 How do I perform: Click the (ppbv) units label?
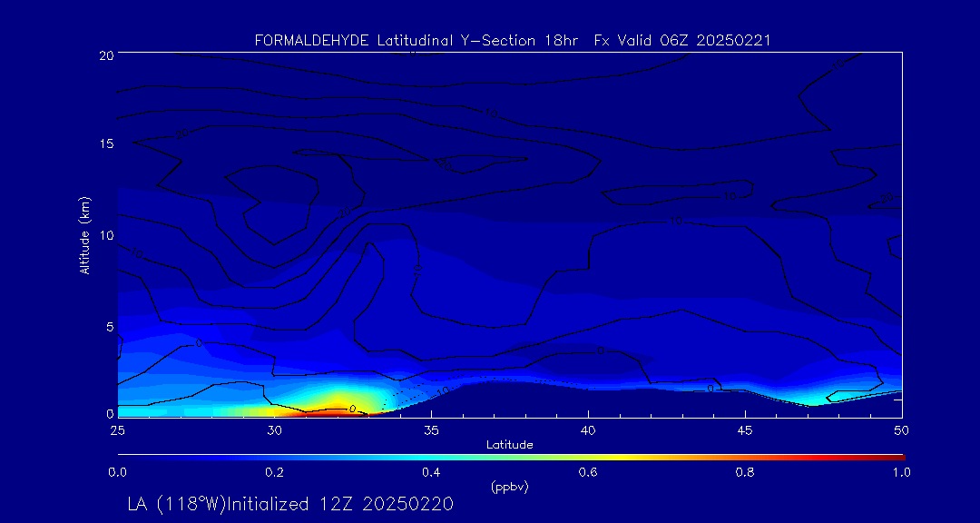tap(509, 487)
